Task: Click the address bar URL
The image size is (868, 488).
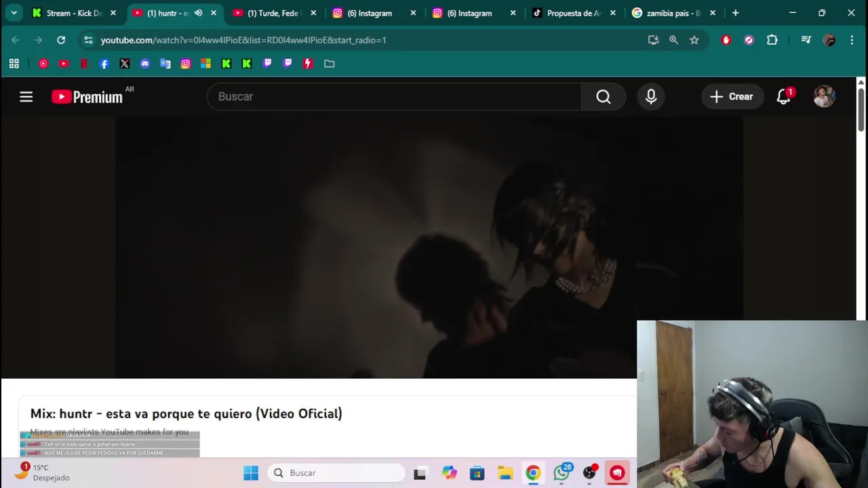Action: click(243, 40)
